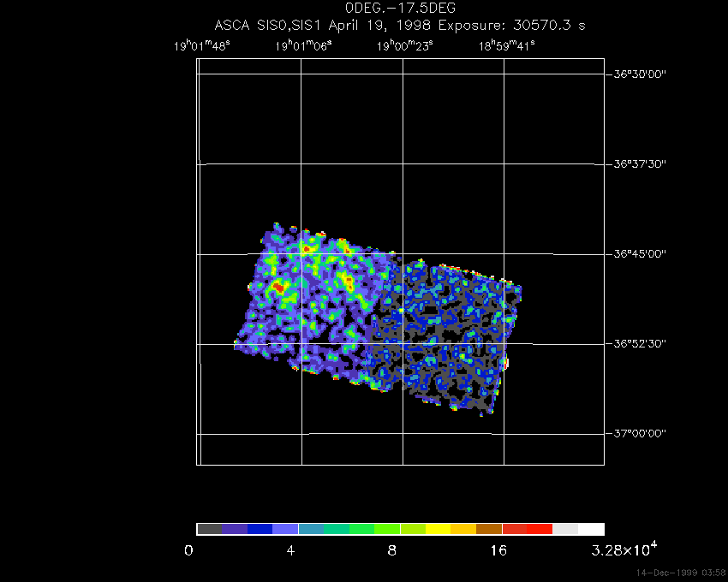Screen dimensions: 728x582
Task: Pick the brown colorbar swatch
Action: (x=489, y=529)
